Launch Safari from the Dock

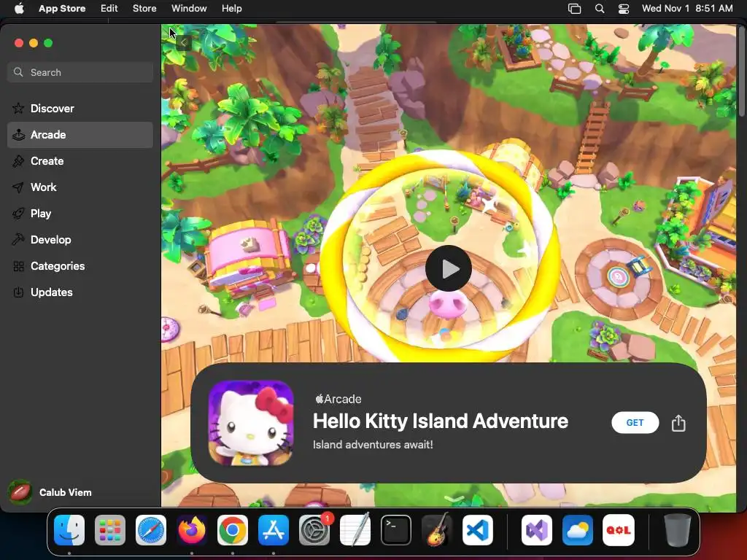click(x=151, y=530)
